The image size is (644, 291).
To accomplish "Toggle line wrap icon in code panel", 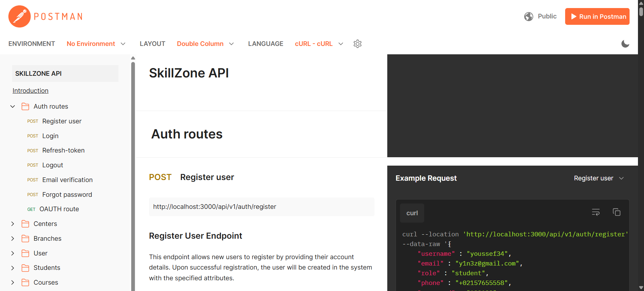I will [x=596, y=212].
